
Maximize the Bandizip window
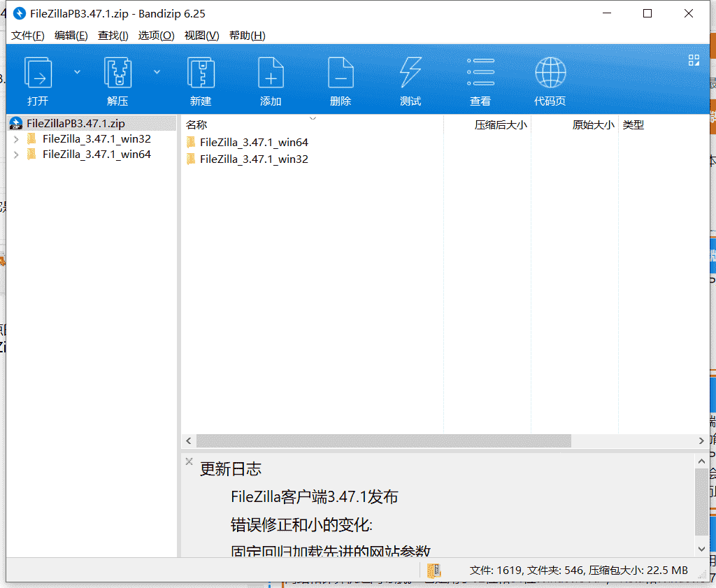click(x=647, y=14)
